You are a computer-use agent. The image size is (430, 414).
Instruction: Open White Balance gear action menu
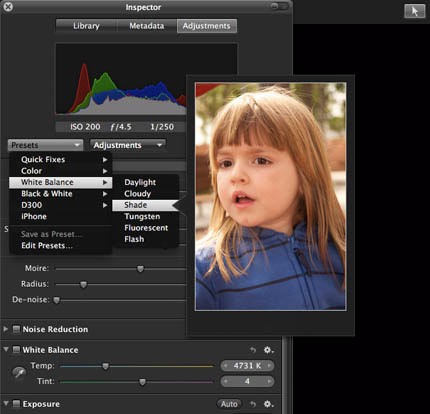pyautogui.click(x=269, y=350)
